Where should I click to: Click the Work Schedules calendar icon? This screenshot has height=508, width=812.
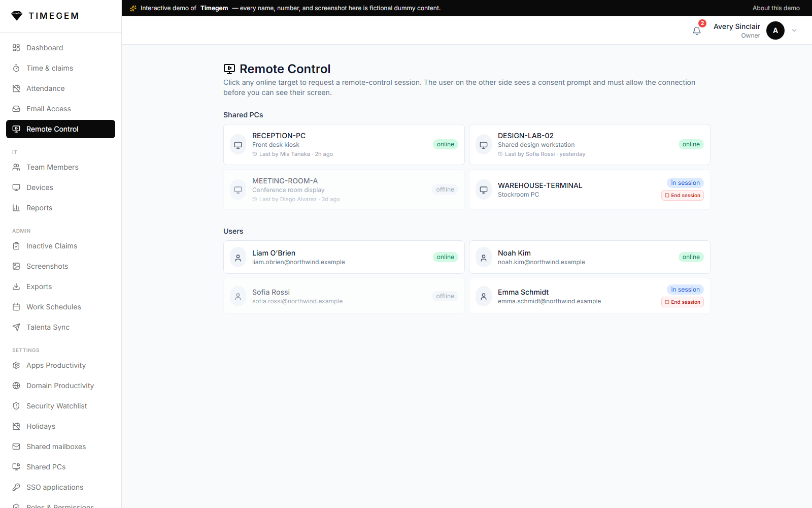16,307
